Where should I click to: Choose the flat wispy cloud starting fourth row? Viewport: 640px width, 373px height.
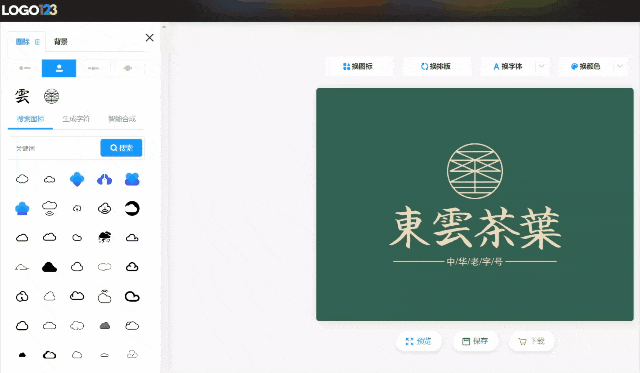tap(22, 267)
